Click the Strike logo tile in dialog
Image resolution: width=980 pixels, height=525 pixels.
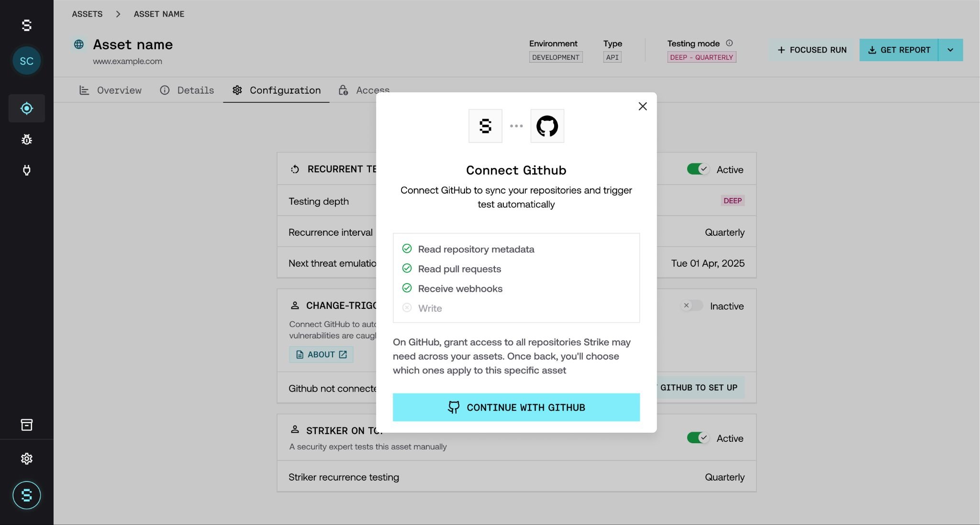click(x=485, y=126)
